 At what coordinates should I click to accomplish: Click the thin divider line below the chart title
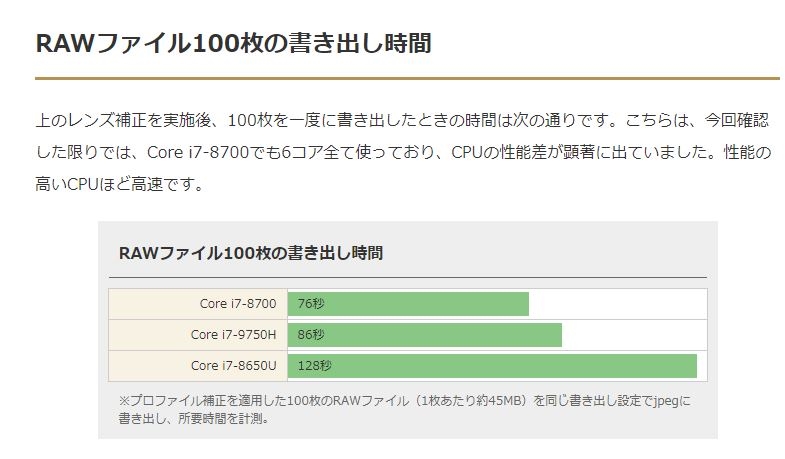point(407,277)
